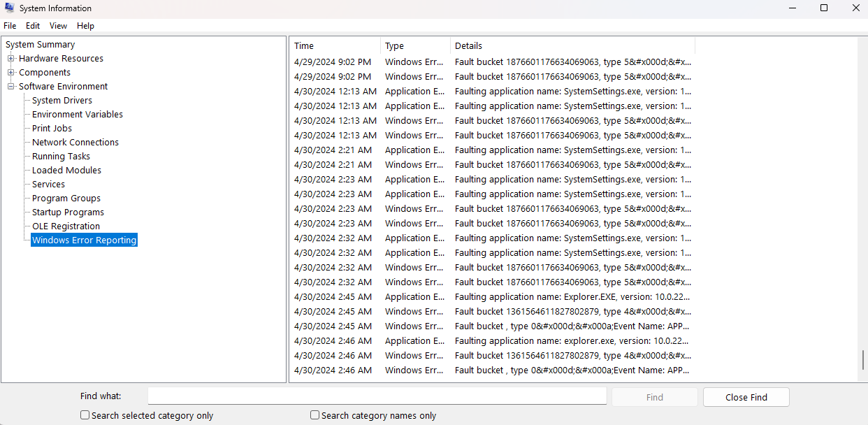Open System Drivers category

(62, 101)
